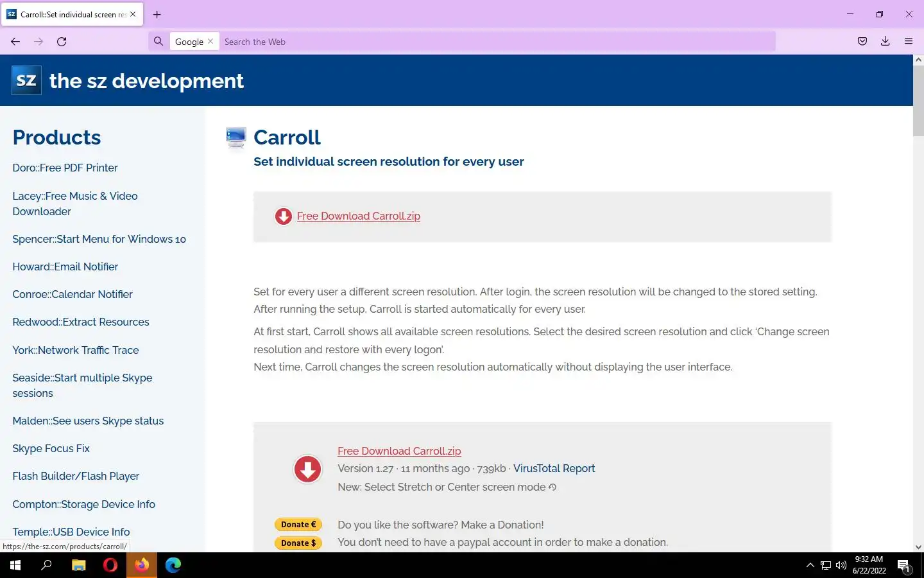The width and height of the screenshot is (924, 578).
Task: Click the vertical scrollbar thumb
Action: point(918,101)
